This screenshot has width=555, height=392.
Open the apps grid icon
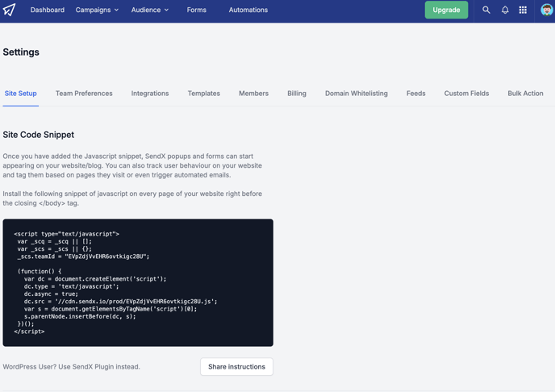[523, 10]
